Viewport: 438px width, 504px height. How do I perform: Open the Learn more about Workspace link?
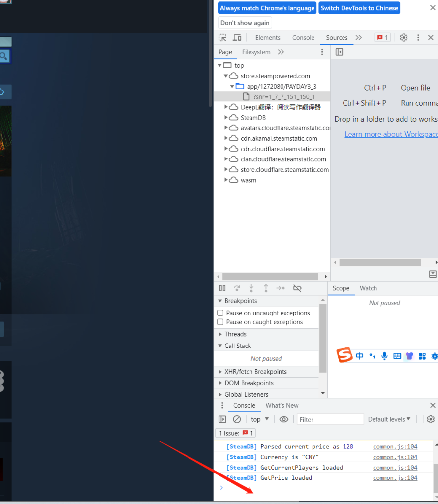tap(391, 134)
